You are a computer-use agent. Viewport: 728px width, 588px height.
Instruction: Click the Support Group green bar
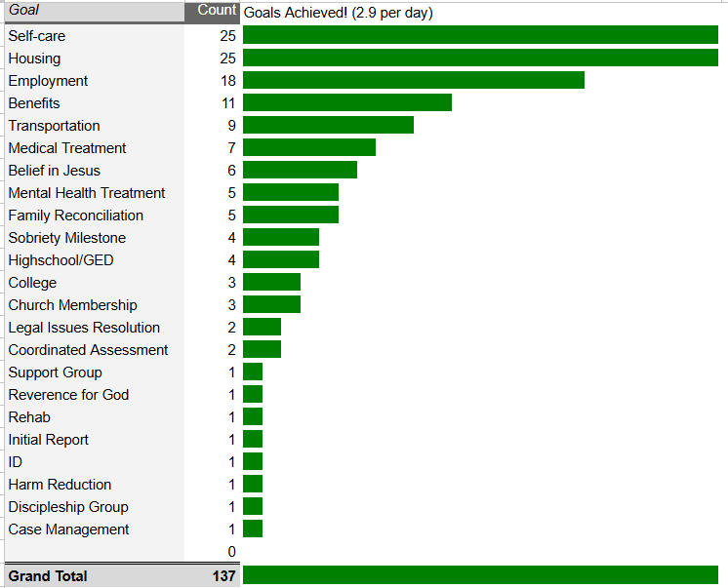pos(253,372)
